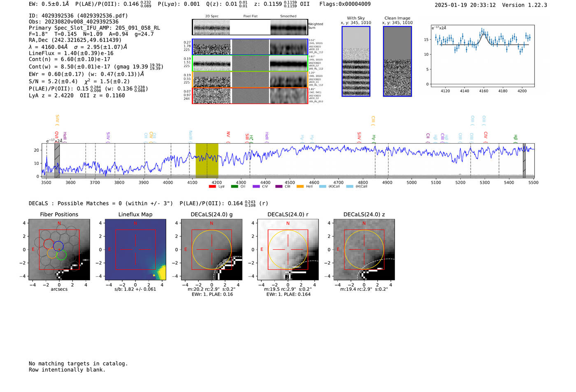Click the Row intentionally blank text

tap(67, 370)
